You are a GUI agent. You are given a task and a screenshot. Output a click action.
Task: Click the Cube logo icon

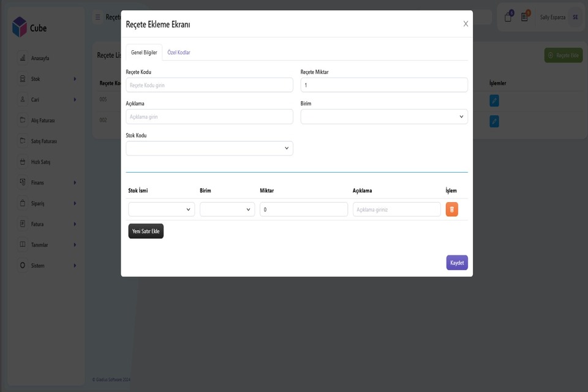[20, 28]
